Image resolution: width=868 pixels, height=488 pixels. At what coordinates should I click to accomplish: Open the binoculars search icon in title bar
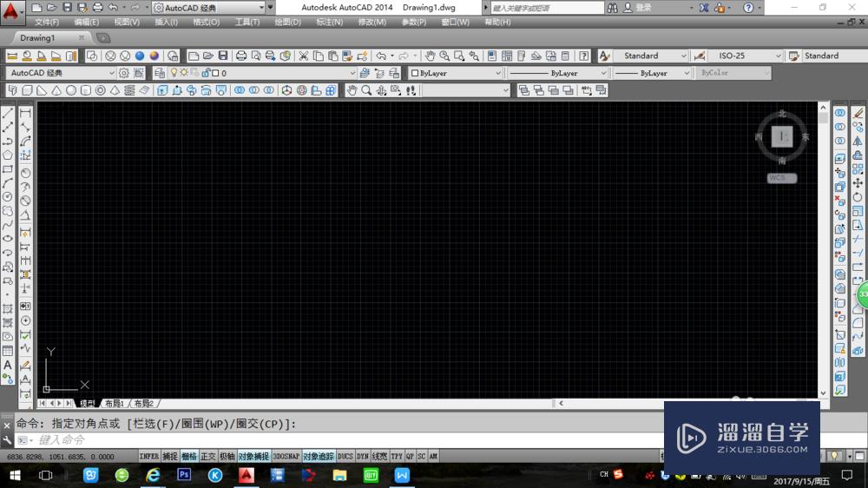point(612,8)
